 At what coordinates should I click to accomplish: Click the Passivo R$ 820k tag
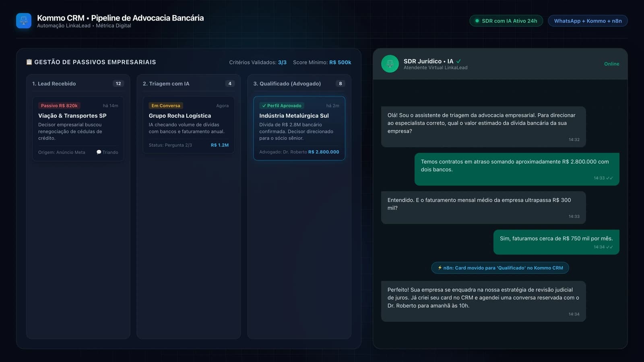pyautogui.click(x=59, y=106)
